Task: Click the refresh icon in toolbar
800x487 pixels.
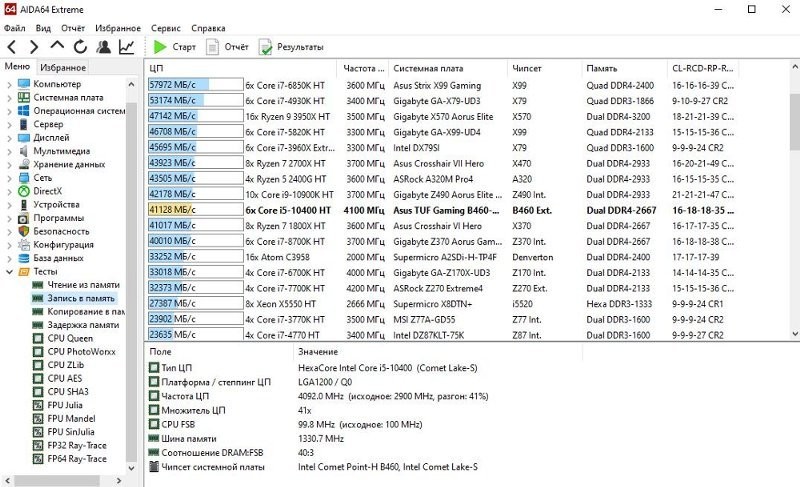Action: [79, 47]
